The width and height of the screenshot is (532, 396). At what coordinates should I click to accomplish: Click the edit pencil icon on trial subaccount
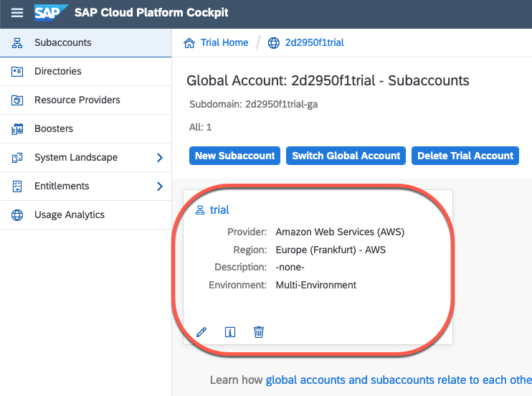[x=201, y=332]
